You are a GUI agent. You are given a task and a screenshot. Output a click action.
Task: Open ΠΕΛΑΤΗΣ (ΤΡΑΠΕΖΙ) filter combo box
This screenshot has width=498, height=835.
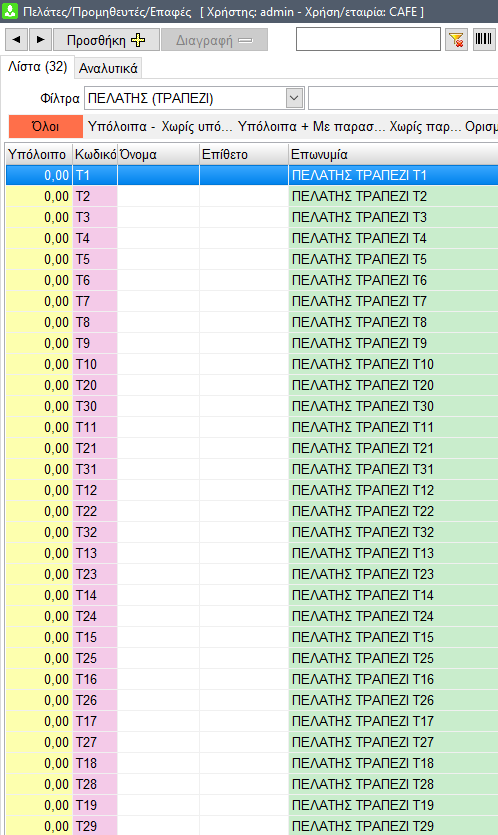[x=194, y=99]
